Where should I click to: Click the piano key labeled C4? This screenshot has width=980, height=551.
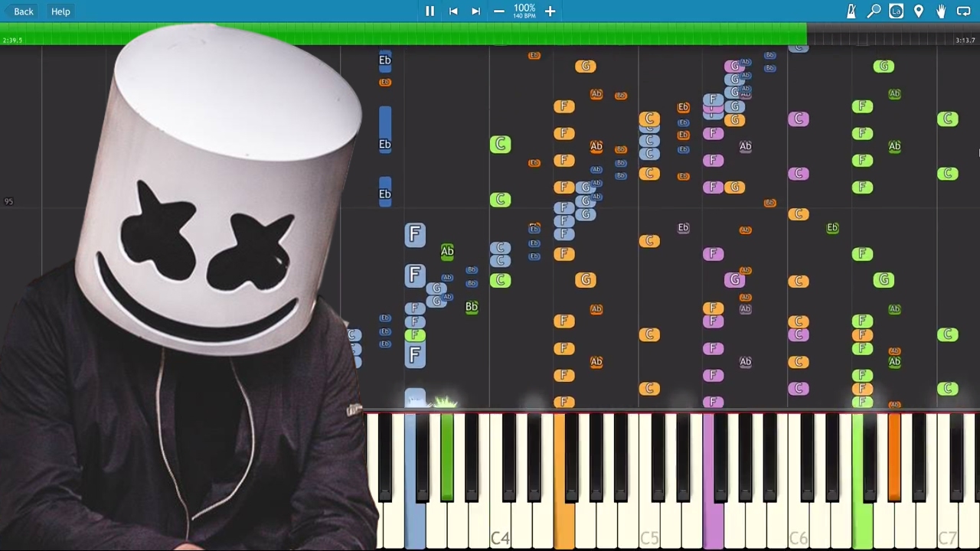pyautogui.click(x=500, y=528)
